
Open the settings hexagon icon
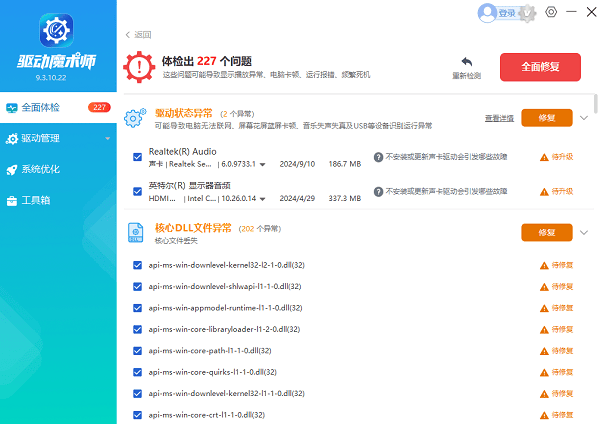551,12
